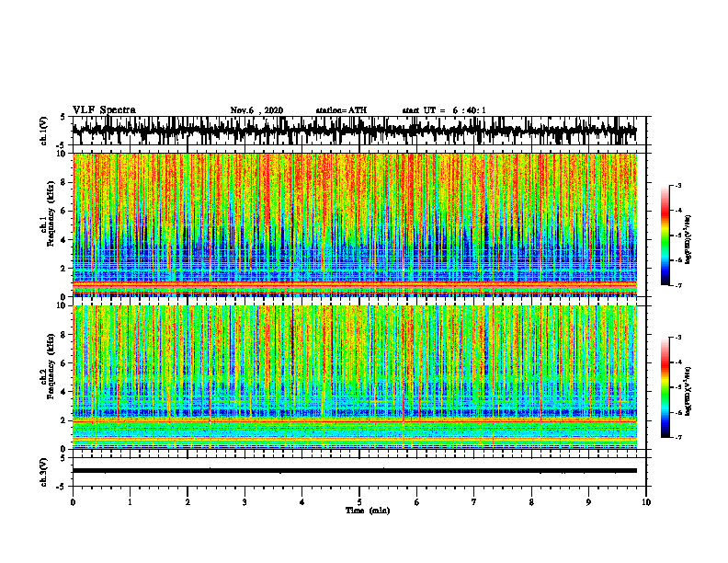Click the "start UT = 6 :40: 1" text
This screenshot has width=728, height=563.
pyautogui.click(x=444, y=110)
